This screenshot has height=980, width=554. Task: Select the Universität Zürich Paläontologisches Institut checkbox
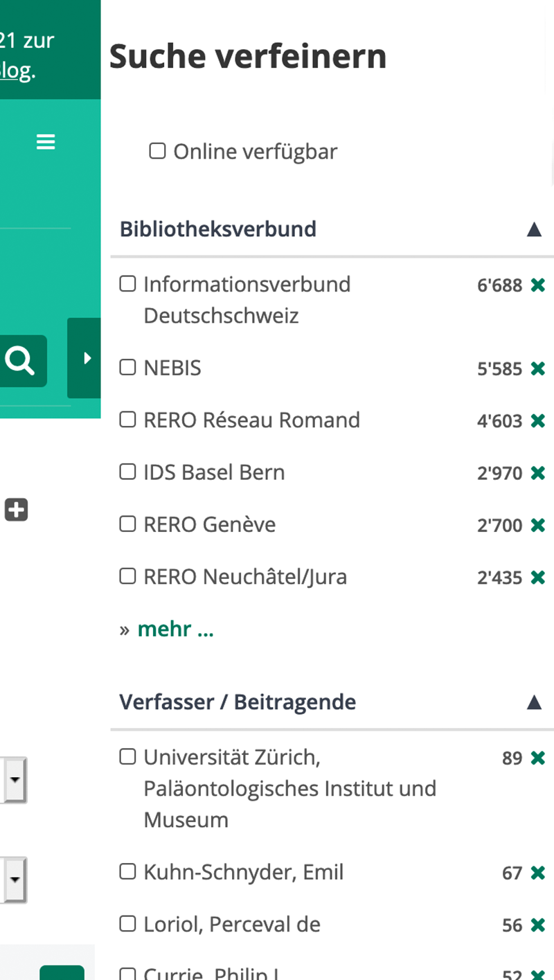click(x=127, y=757)
